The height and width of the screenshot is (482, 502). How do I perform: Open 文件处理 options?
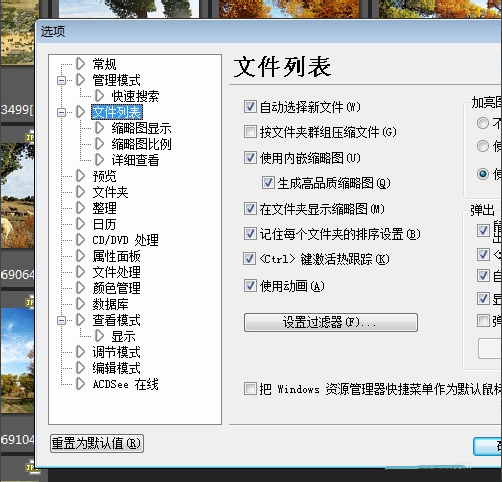(116, 272)
